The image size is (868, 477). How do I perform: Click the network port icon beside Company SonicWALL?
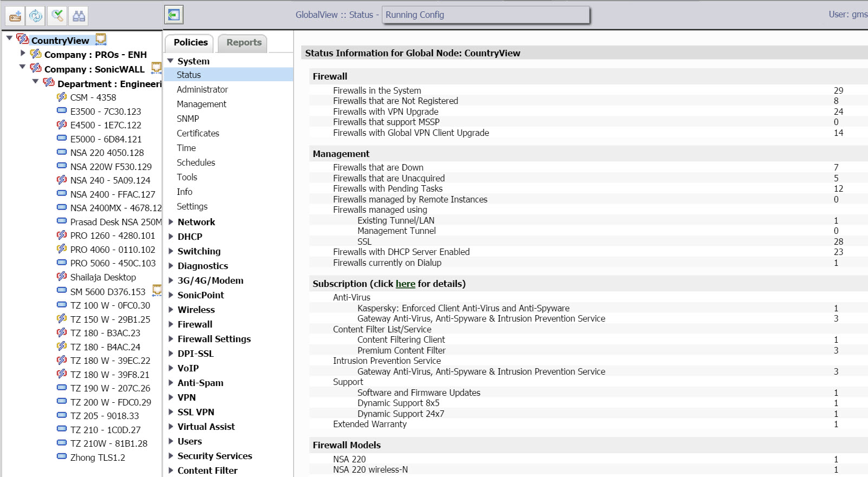pos(157,68)
